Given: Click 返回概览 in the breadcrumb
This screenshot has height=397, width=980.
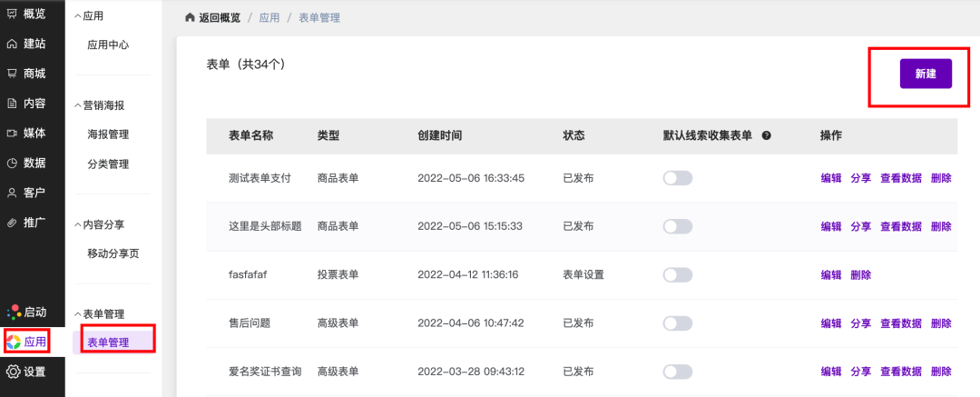Looking at the screenshot, I should click(x=217, y=17).
